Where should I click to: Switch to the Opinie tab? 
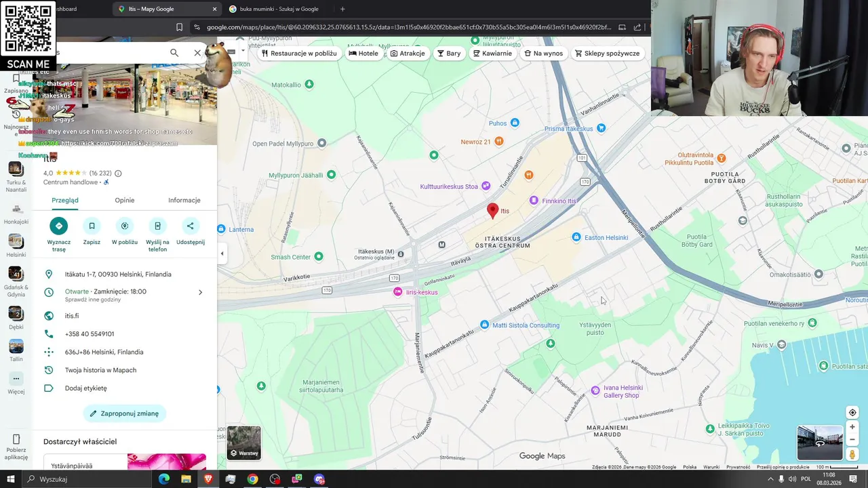point(124,200)
